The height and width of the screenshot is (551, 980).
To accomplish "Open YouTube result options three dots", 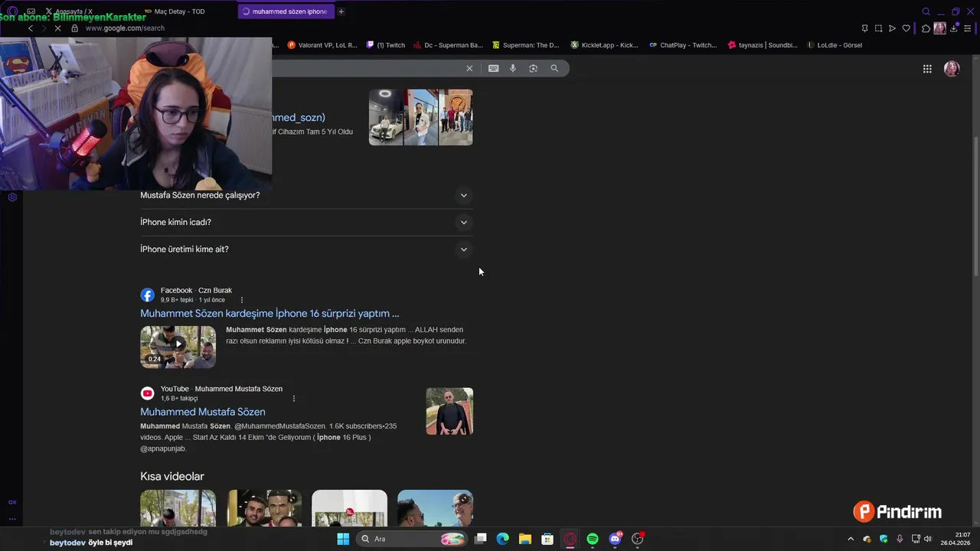I will coord(293,398).
